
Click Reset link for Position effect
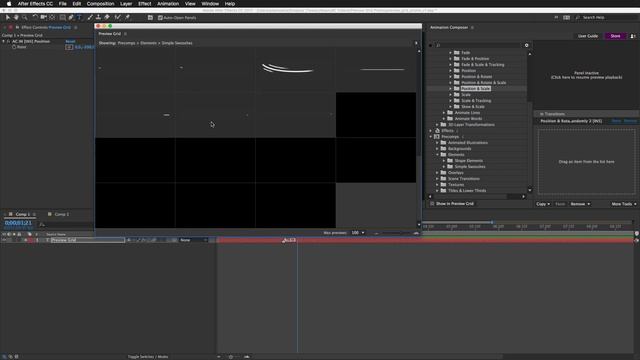point(70,41)
